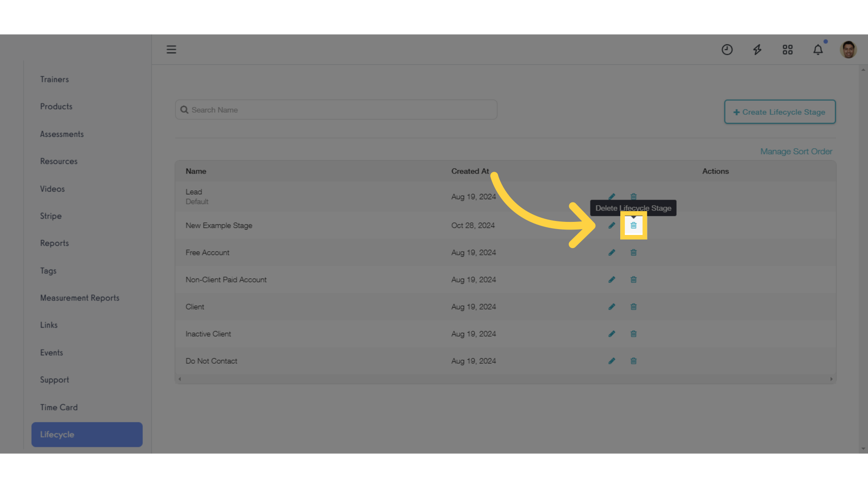Screen dimensions: 868x488
Task: Click the Create Lifecycle Stage button
Action: pos(779,112)
